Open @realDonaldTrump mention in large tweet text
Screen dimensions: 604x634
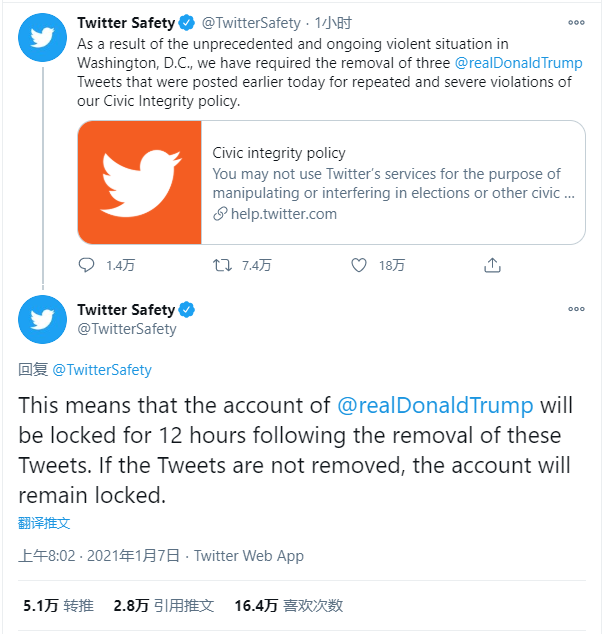click(435, 406)
